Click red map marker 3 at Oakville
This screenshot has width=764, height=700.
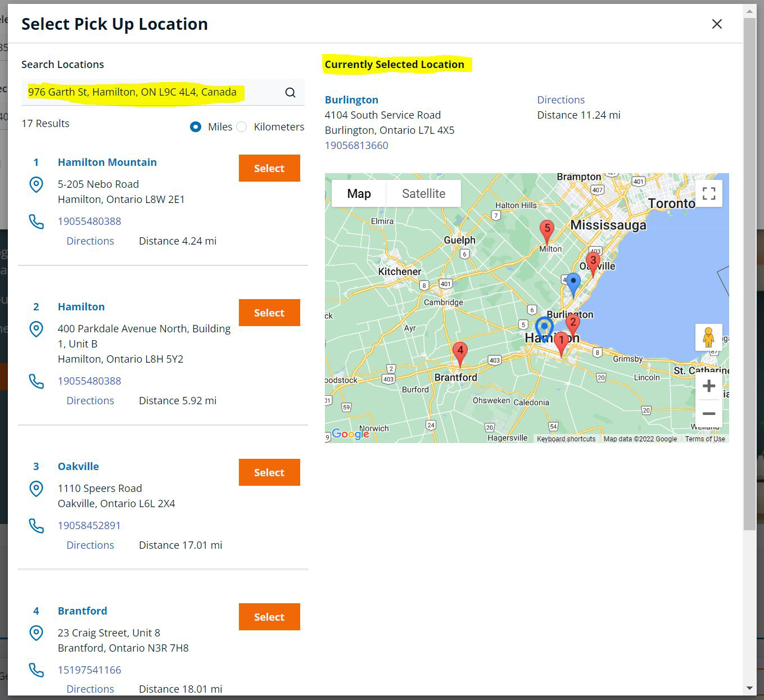point(593,264)
